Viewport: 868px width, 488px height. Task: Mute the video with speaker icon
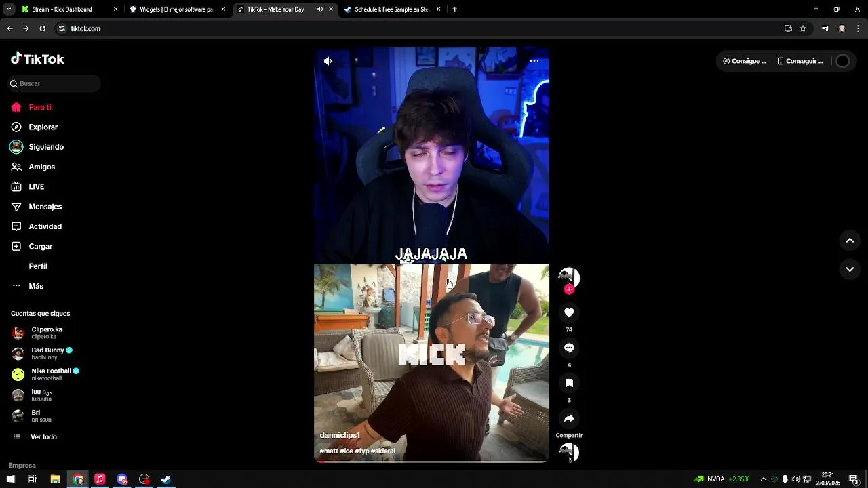click(x=328, y=61)
